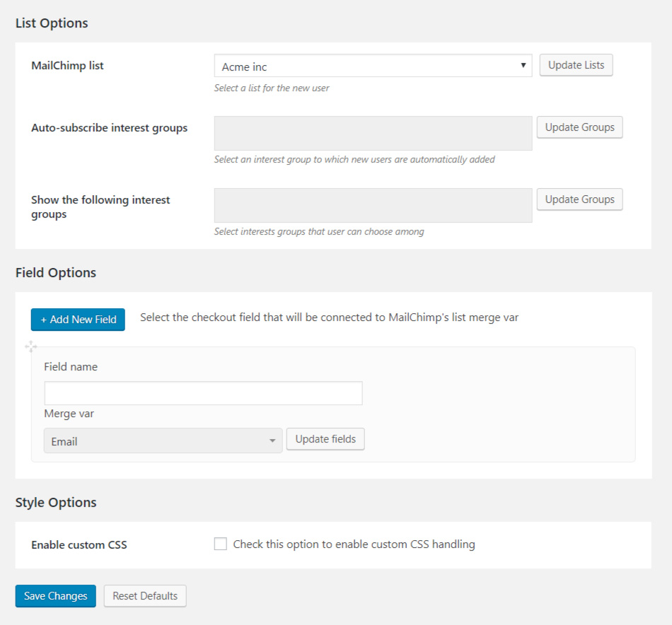Click into the Field name text input
This screenshot has width=672, height=625.
[x=203, y=394]
